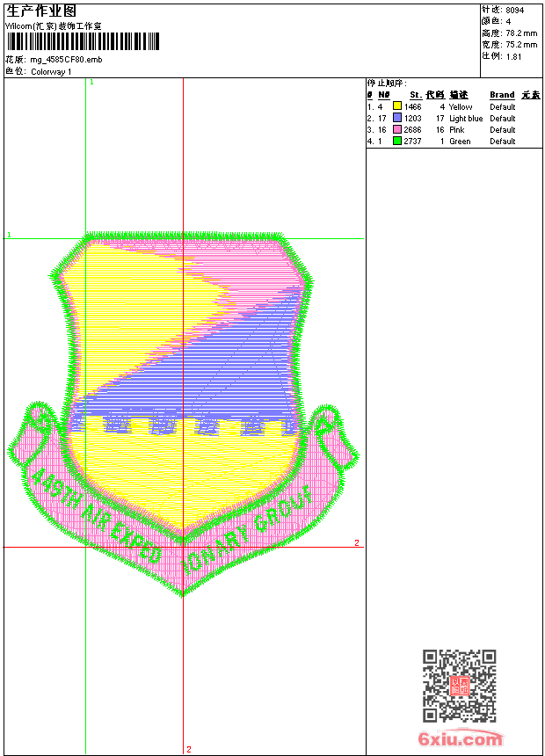The width and height of the screenshot is (545, 756).
Task: Select the title text '生产作业图'
Action: click(41, 11)
